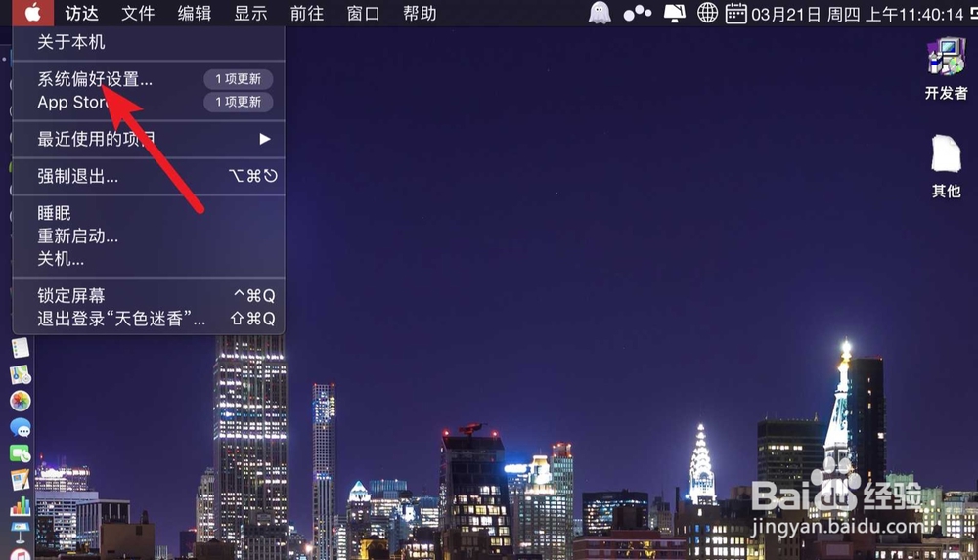Open the 文件 menu
Viewport: 978px width, 560px height.
(138, 13)
